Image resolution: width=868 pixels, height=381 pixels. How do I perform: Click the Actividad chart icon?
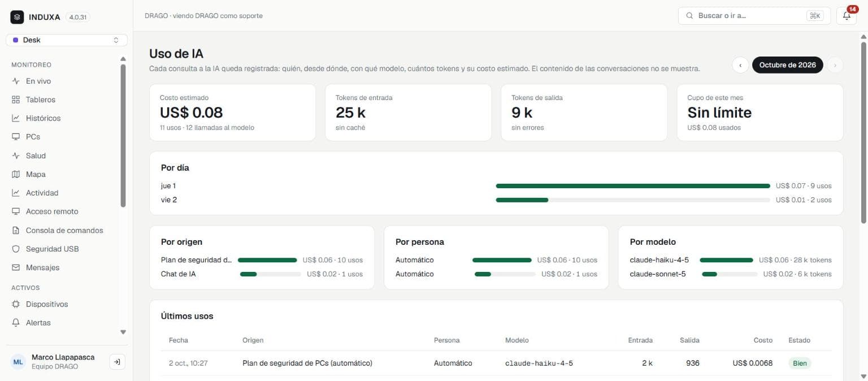pyautogui.click(x=16, y=193)
